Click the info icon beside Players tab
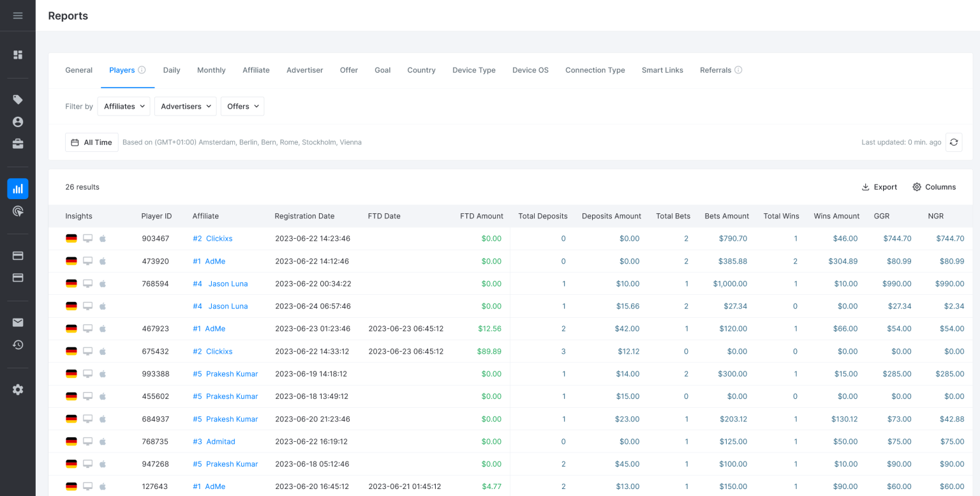 (x=142, y=70)
